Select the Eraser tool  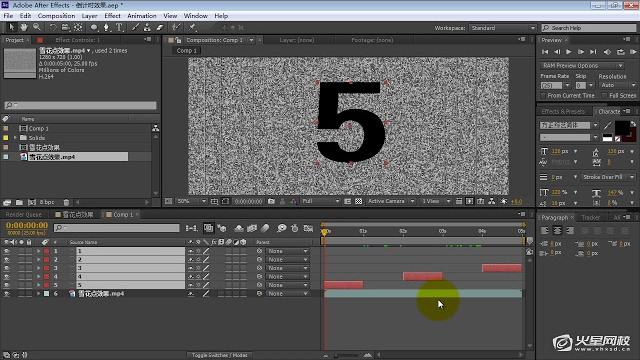[160, 27]
